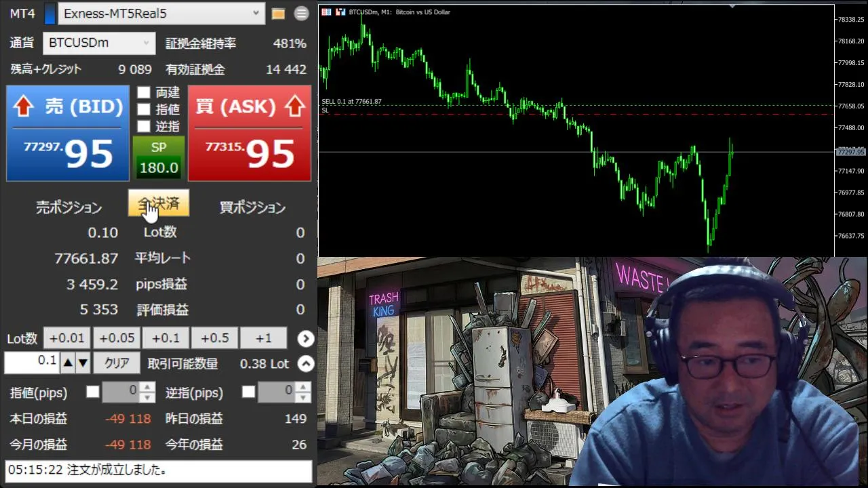Increase lot size with up triangle

coord(68,363)
